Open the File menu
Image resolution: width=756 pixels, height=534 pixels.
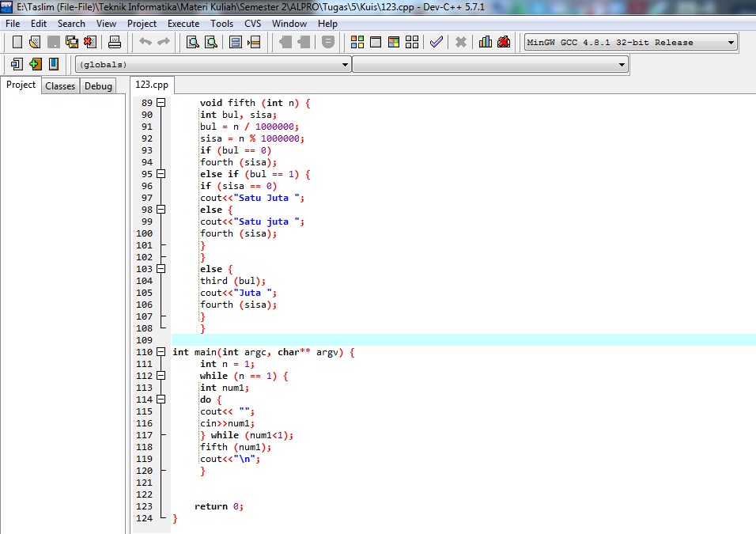pyautogui.click(x=13, y=24)
